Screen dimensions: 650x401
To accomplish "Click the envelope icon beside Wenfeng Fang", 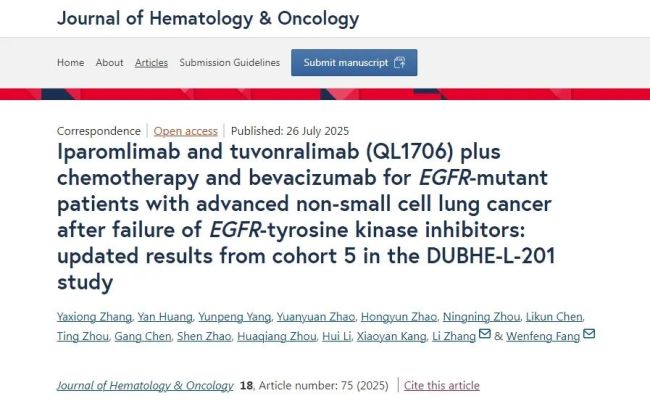I will pos(589,333).
